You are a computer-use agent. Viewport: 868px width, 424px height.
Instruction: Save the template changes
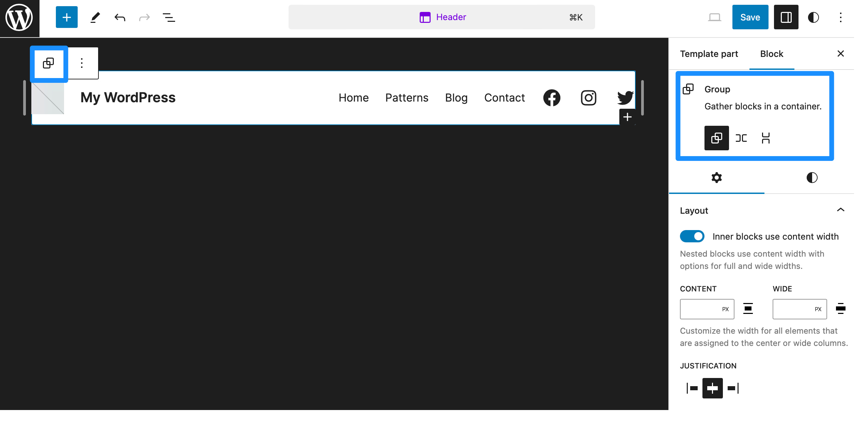coord(750,17)
